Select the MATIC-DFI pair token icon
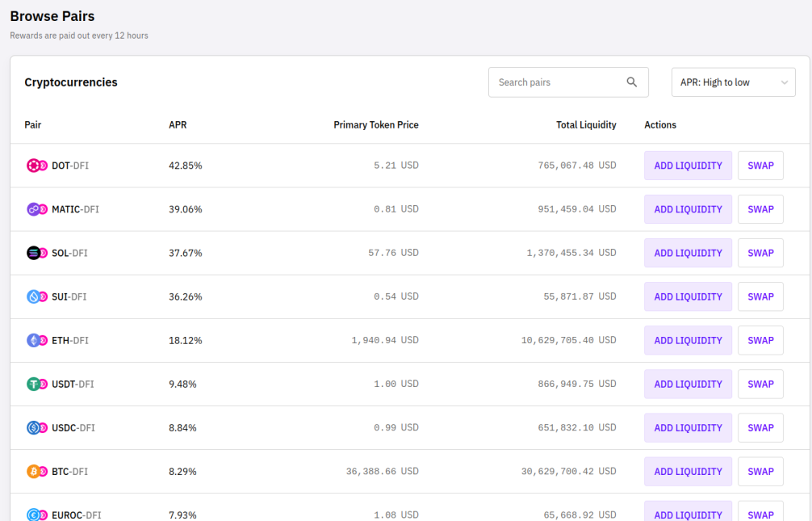Viewport: 812px width, 521px height. [x=37, y=209]
